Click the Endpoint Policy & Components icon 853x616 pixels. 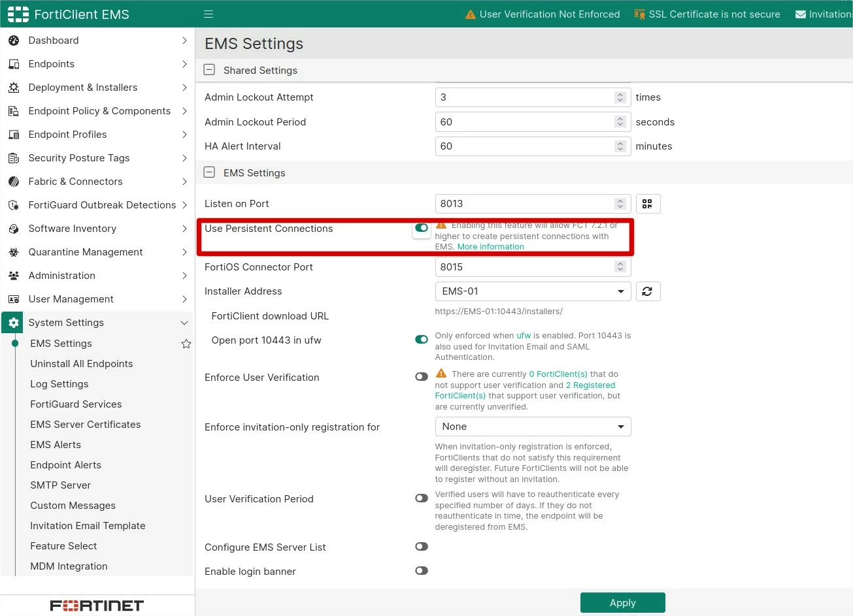tap(14, 111)
